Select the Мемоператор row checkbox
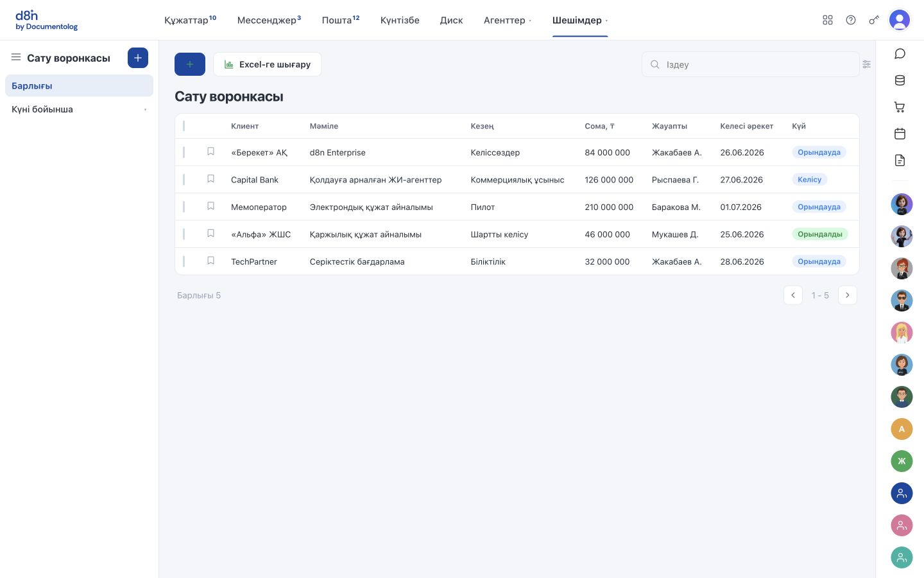This screenshot has width=924, height=578. tap(184, 207)
